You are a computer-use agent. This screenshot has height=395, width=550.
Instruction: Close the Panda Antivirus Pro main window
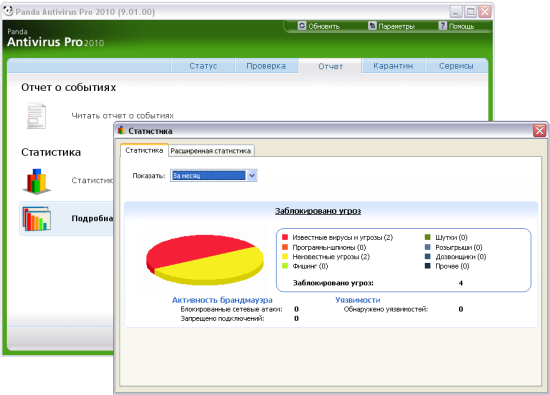coord(485,12)
